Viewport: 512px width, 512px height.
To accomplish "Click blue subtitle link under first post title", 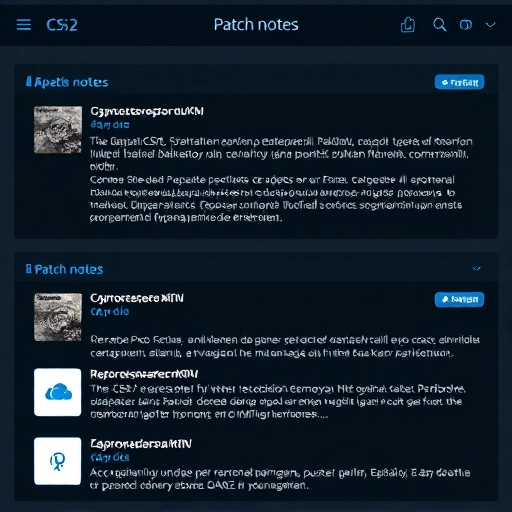I will [110, 125].
